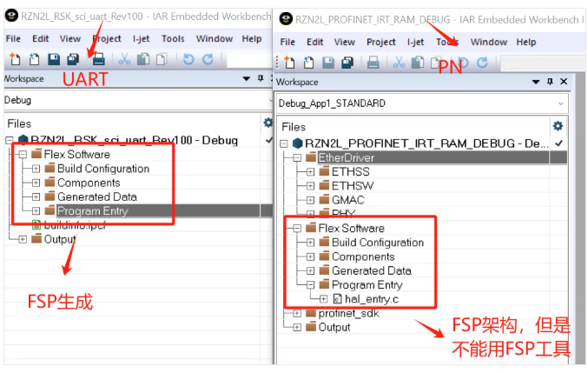The image size is (588, 373).
Task: Expand Build Configuration in UART window
Action: click(36, 169)
